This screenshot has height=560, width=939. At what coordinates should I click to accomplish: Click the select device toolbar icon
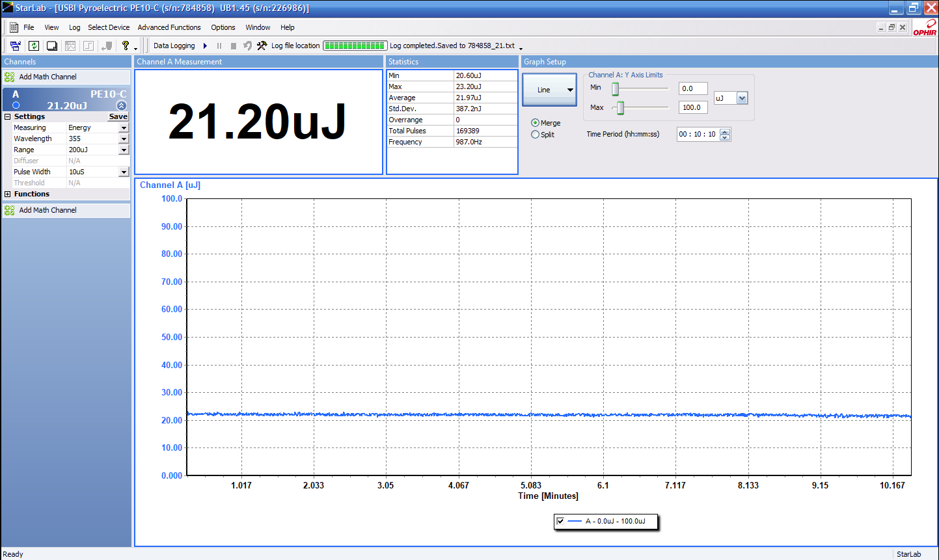[15, 46]
